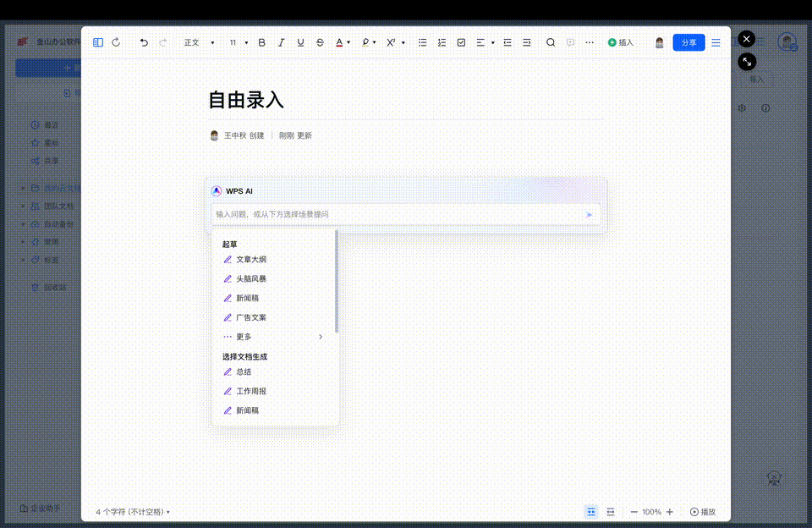Apply italic formatting
The image size is (812, 528).
click(281, 41)
